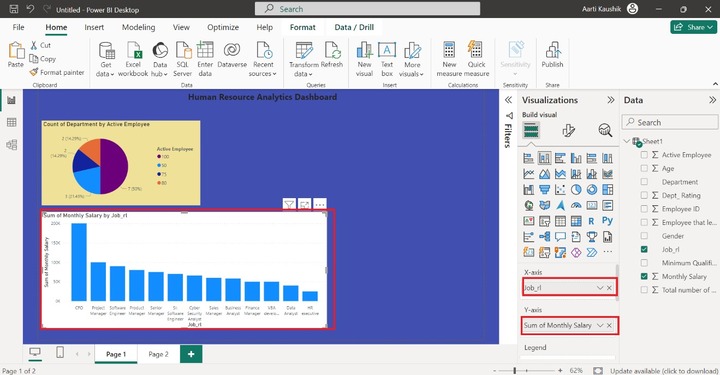Check the Active Employee field

(x=644, y=155)
